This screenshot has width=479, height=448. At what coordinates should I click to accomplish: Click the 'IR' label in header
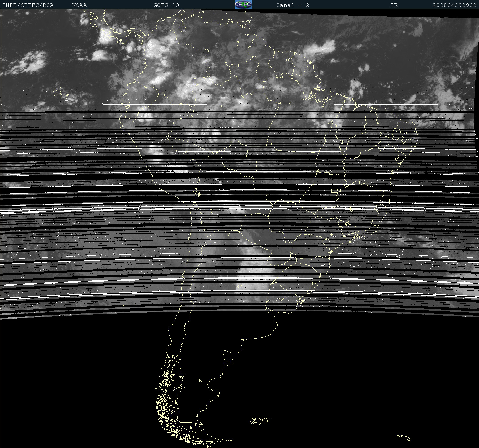click(x=394, y=5)
